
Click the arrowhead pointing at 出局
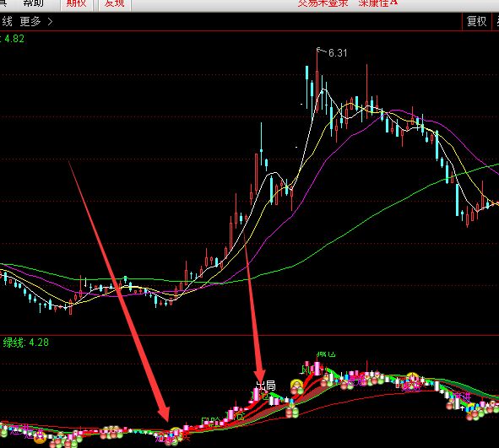click(x=260, y=378)
